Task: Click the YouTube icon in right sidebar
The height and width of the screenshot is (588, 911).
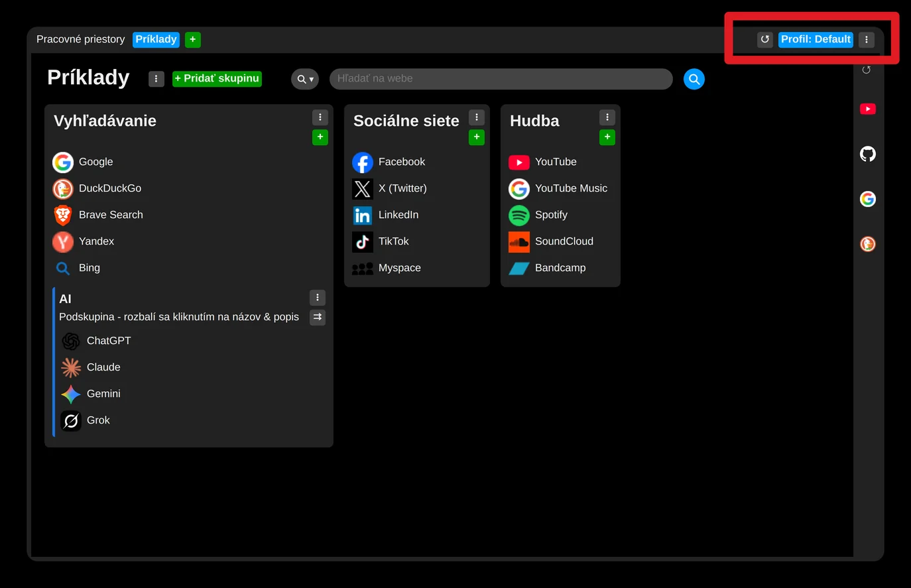Action: coord(868,109)
